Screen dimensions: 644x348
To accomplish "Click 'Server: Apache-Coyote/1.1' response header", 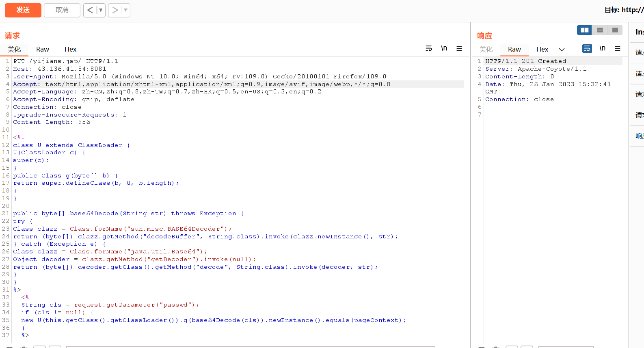I will 536,69.
